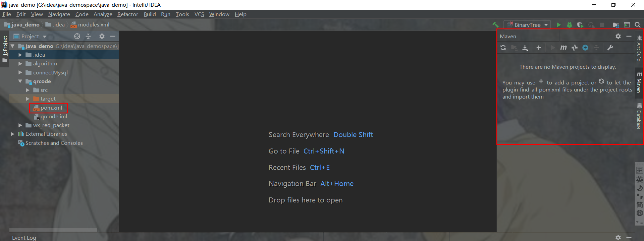
Task: Open Event Log gear settings at bottom
Action: click(x=618, y=237)
